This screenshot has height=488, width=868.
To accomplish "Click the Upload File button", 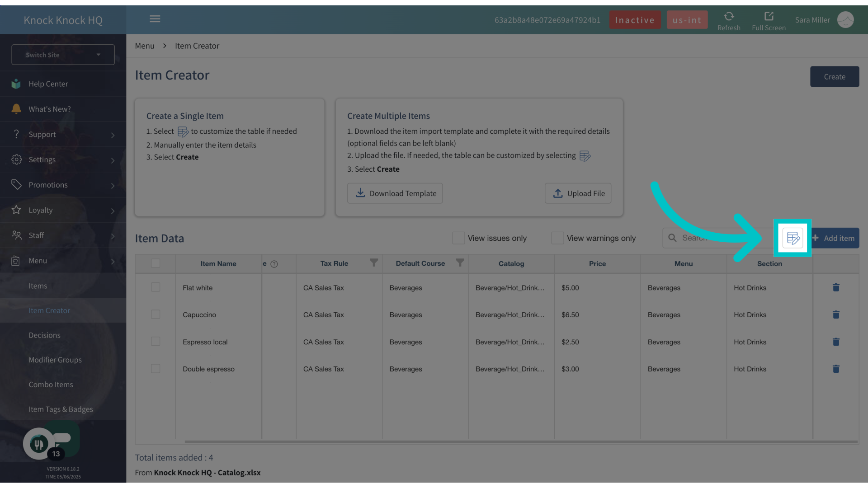I will [x=578, y=193].
